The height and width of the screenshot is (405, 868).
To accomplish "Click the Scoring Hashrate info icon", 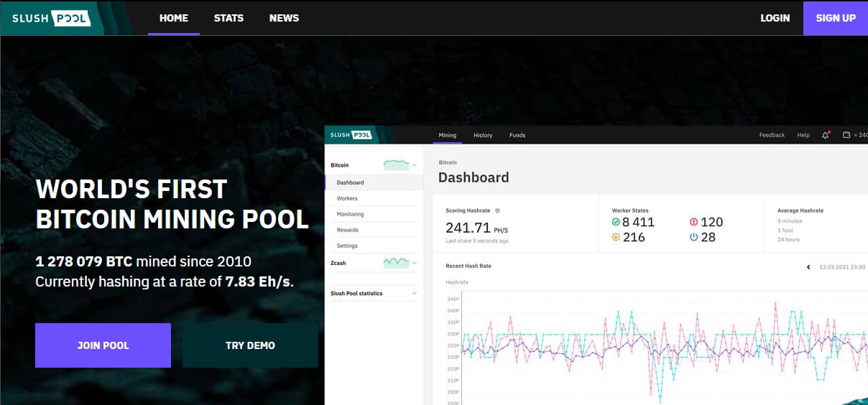I will click(x=497, y=210).
